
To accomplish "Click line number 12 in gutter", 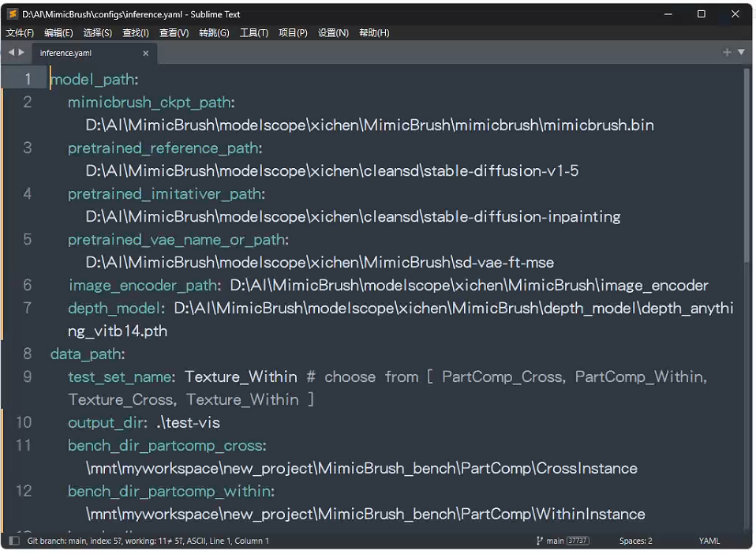I will coord(24,492).
